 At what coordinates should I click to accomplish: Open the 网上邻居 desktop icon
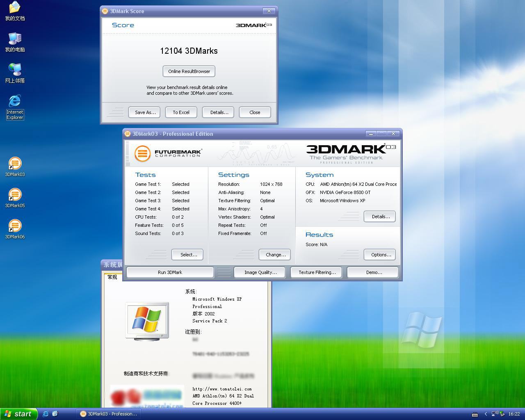click(x=15, y=70)
